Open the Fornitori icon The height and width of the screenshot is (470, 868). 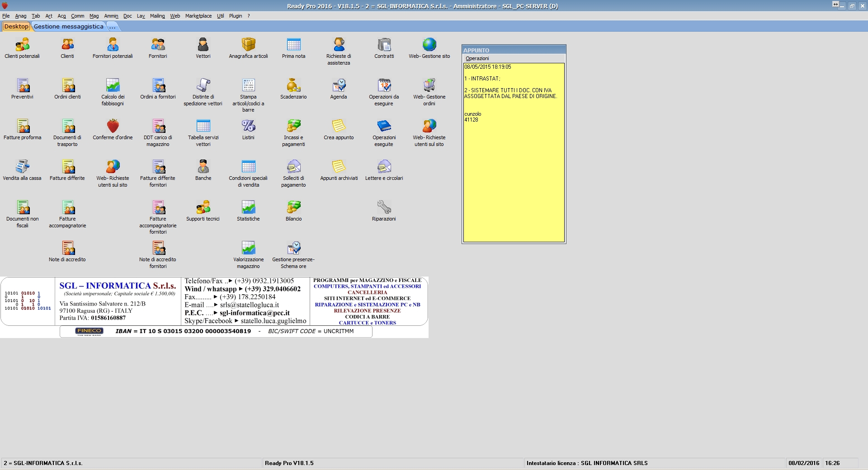(x=158, y=45)
